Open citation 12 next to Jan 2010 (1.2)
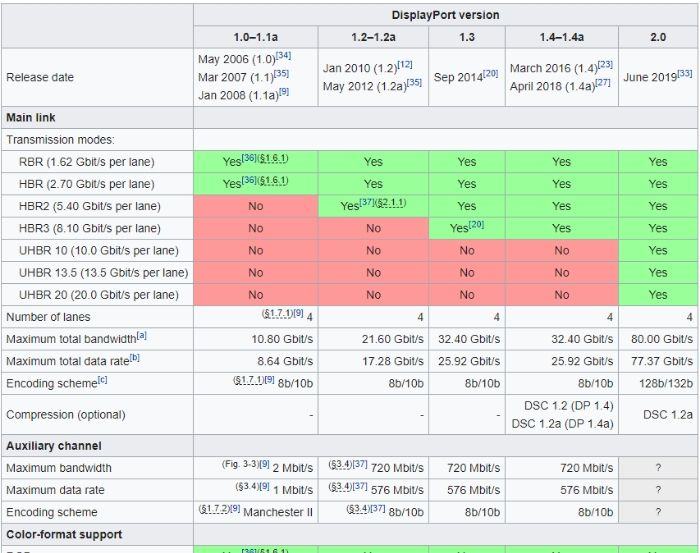 [405, 65]
